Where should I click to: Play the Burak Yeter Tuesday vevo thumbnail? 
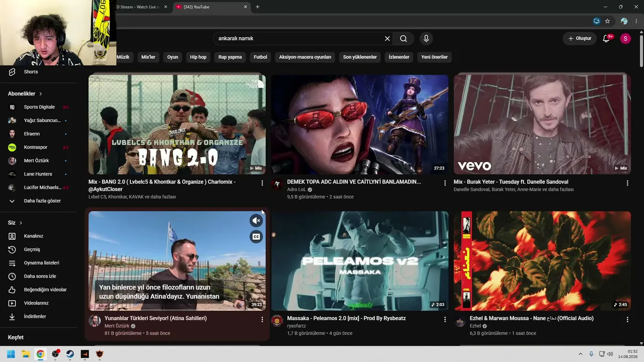pyautogui.click(x=542, y=125)
